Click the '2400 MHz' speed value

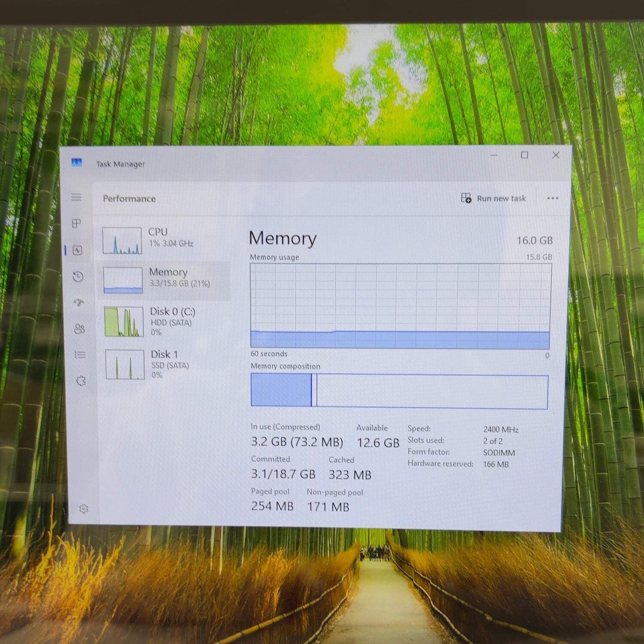coord(501,430)
